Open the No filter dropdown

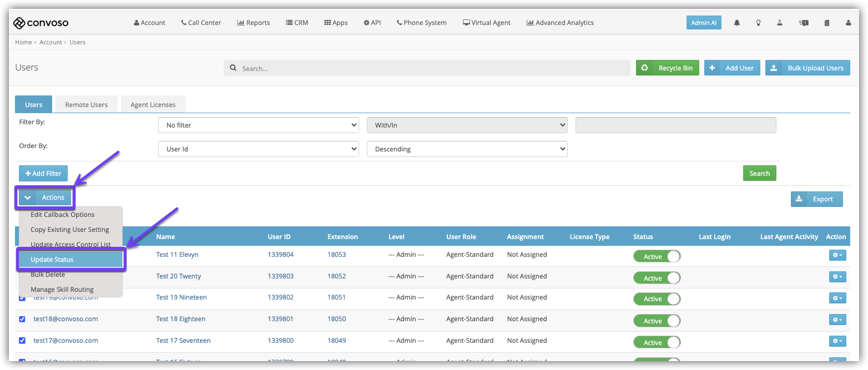coord(259,125)
